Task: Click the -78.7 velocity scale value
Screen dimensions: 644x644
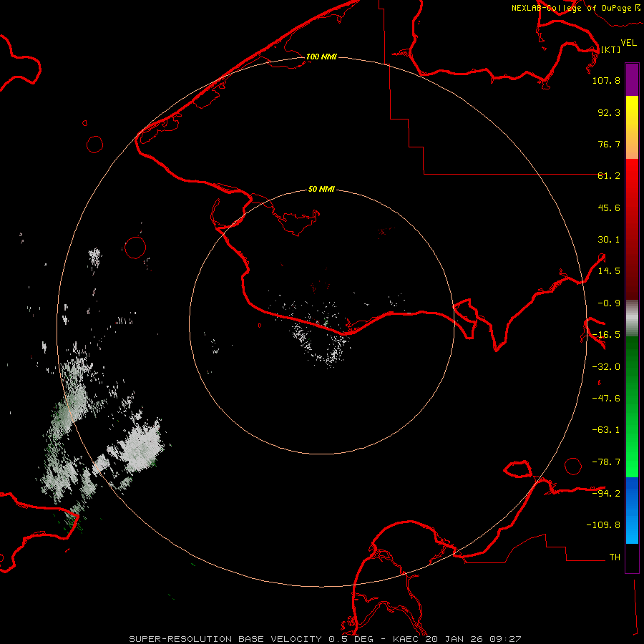Action: 606,462
